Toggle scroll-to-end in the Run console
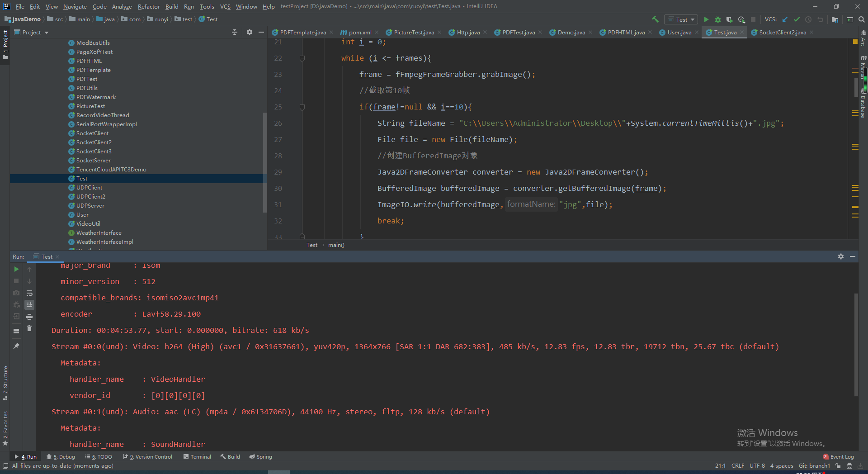The width and height of the screenshot is (868, 474). 29,305
